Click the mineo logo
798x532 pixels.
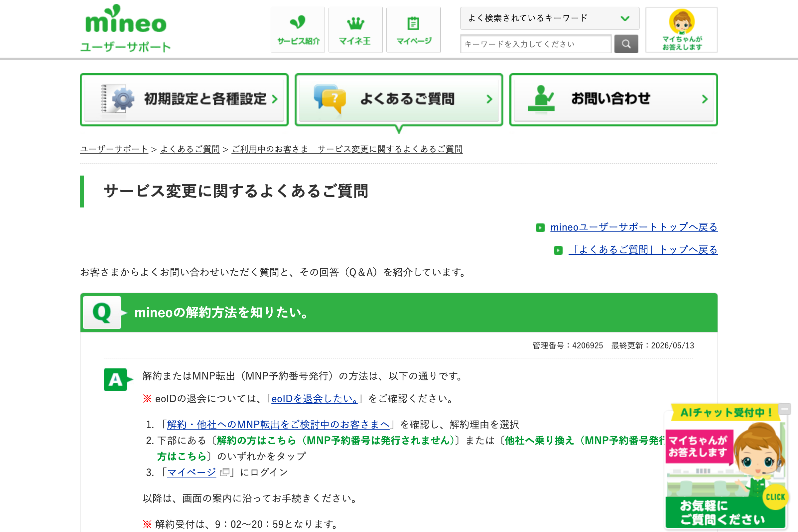(x=126, y=19)
